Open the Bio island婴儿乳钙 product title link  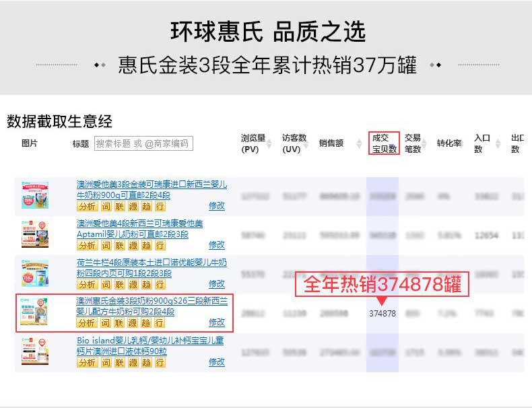(x=150, y=345)
